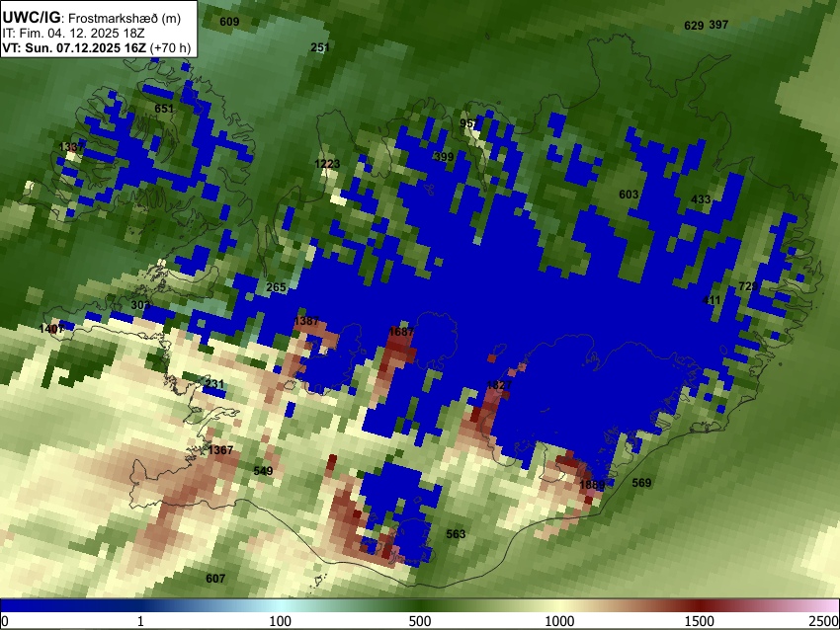Click the 1407 value on the map

coord(52,329)
